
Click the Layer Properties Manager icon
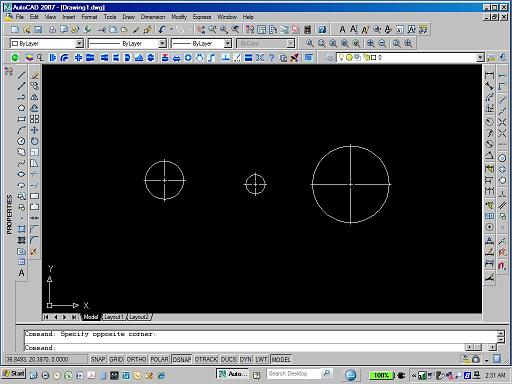[329, 57]
